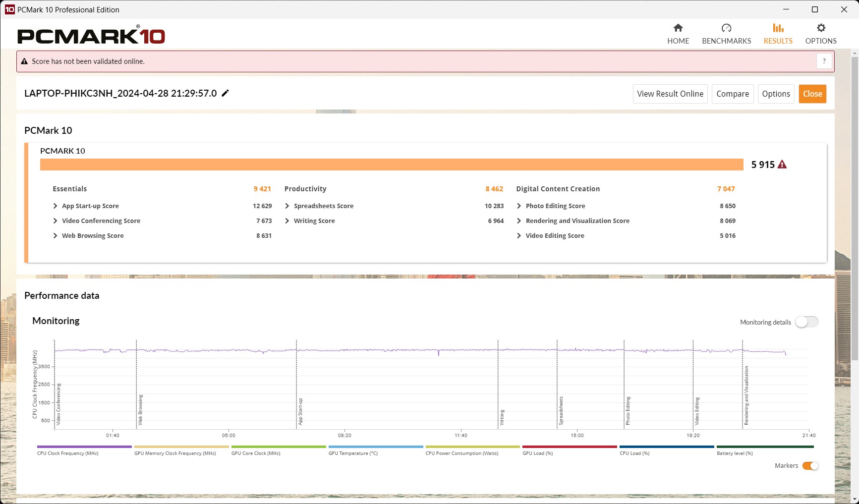Click the vertical scrollbar thumb
This screenshot has height=504, width=859.
pyautogui.click(x=855, y=208)
